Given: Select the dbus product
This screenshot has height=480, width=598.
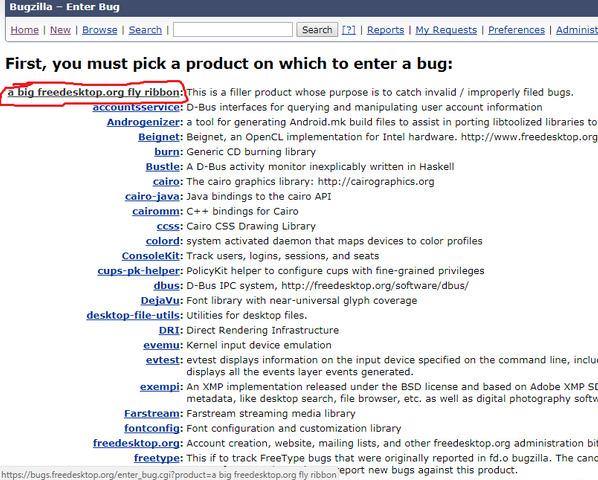Looking at the screenshot, I should point(166,286).
